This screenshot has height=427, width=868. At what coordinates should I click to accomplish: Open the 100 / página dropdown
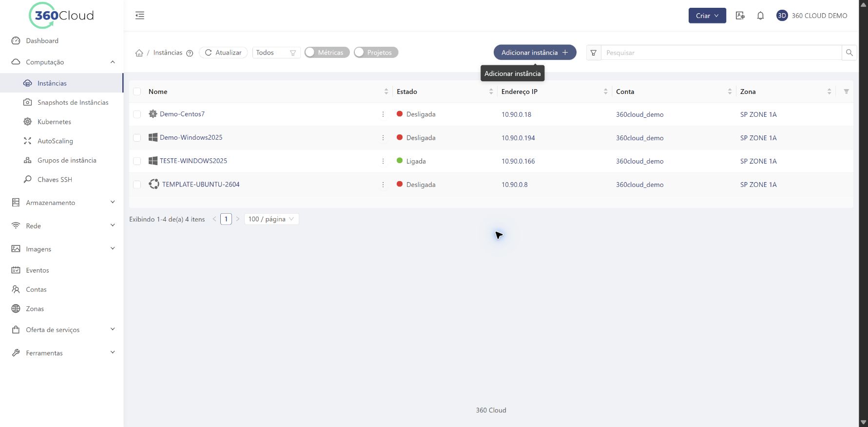[271, 219]
